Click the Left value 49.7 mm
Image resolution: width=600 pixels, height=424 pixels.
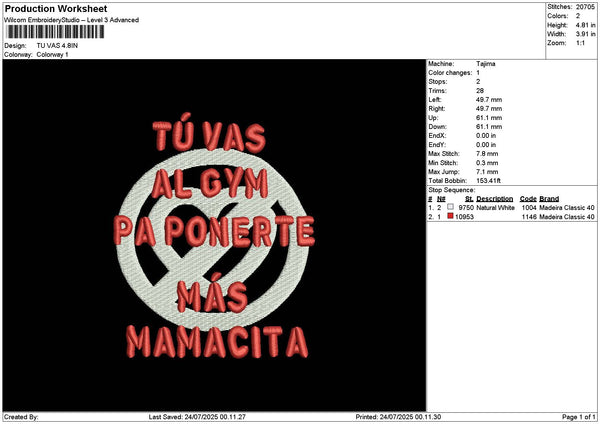tap(489, 99)
